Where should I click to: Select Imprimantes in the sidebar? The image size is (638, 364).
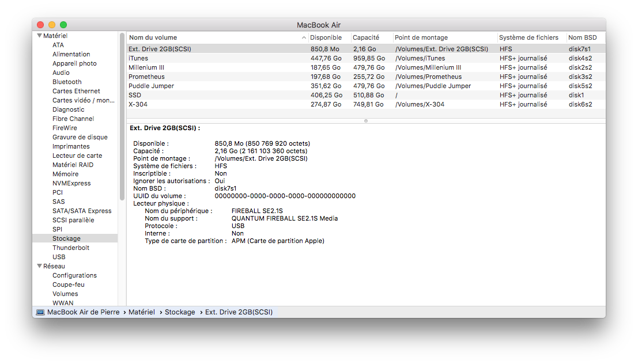coord(71,146)
